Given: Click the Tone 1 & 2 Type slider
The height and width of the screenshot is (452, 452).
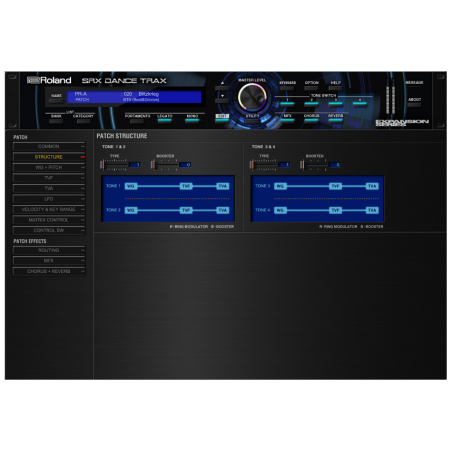Looking at the screenshot, I should click(113, 165).
